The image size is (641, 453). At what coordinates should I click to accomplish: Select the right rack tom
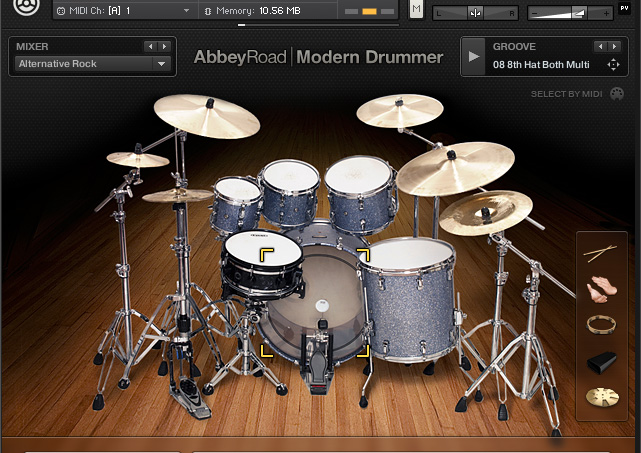click(x=361, y=194)
